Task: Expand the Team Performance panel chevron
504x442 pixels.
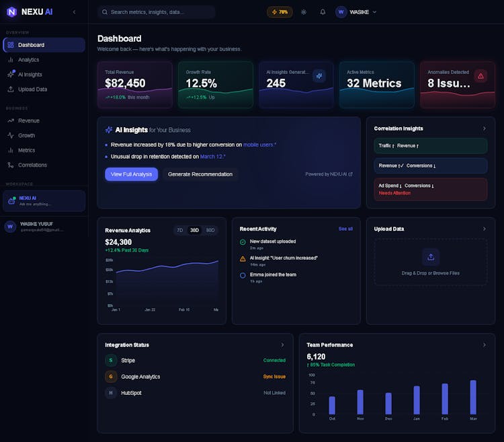Action: 485,345
